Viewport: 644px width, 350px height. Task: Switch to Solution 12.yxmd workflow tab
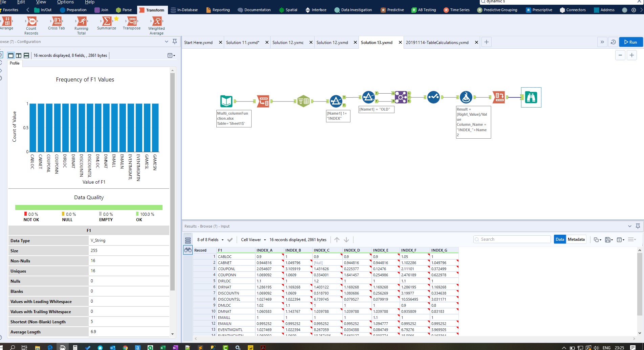[332, 43]
